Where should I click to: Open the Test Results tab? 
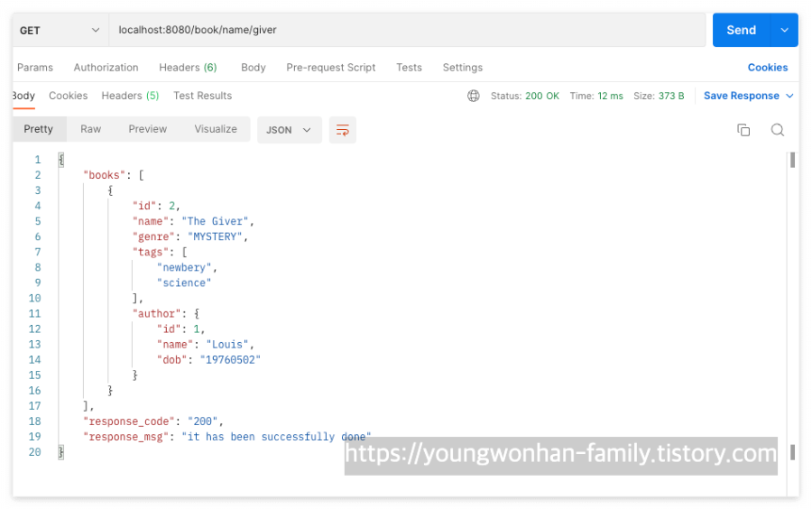(x=202, y=96)
